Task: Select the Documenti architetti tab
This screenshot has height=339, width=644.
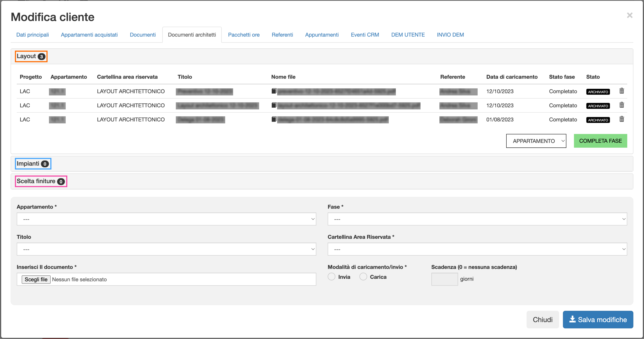Action: click(192, 35)
